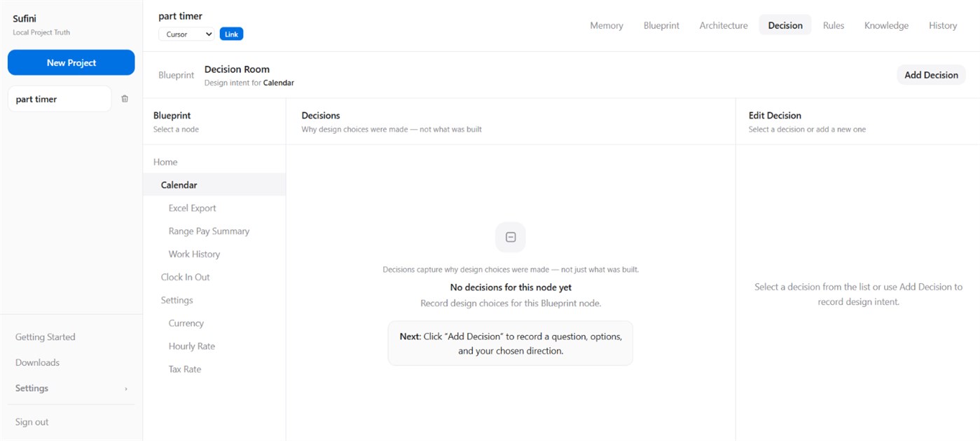Select the Tax Rate node
Viewport: 980px width, 441px height.
(214, 369)
